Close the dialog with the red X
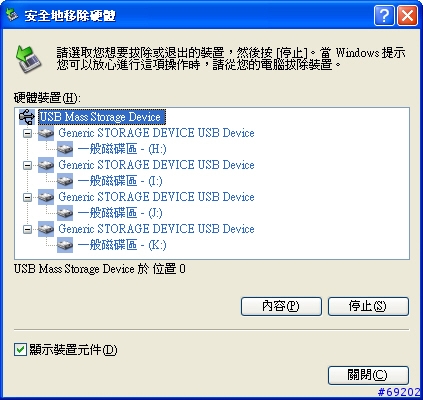Image resolution: width=423 pixels, height=400 pixels. [407, 16]
